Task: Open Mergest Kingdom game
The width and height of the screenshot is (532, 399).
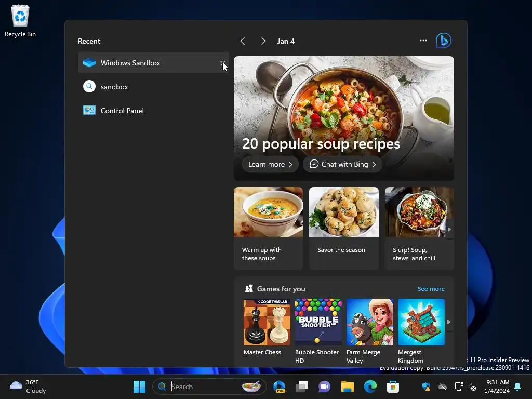Action: (x=421, y=331)
